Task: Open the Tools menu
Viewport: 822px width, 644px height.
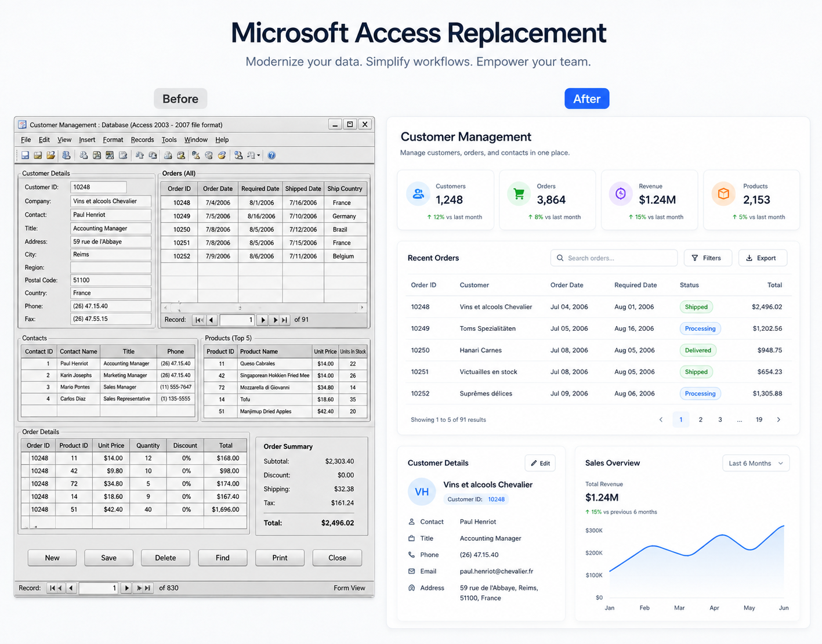Action: (x=169, y=140)
